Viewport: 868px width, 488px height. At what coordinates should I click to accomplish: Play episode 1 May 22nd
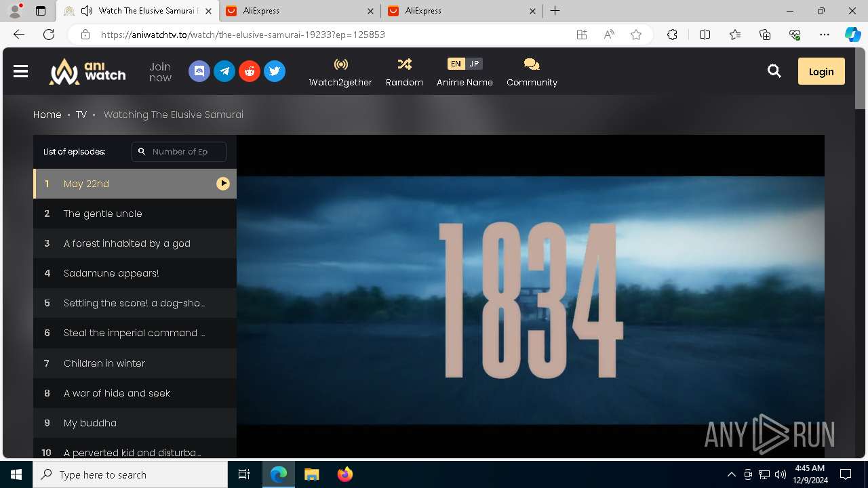click(135, 184)
